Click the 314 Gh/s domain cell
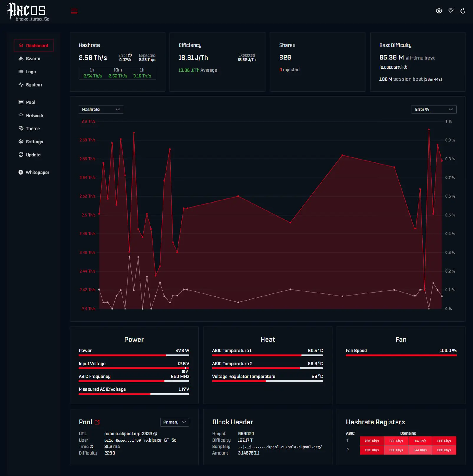The image size is (473, 476). (x=420, y=441)
